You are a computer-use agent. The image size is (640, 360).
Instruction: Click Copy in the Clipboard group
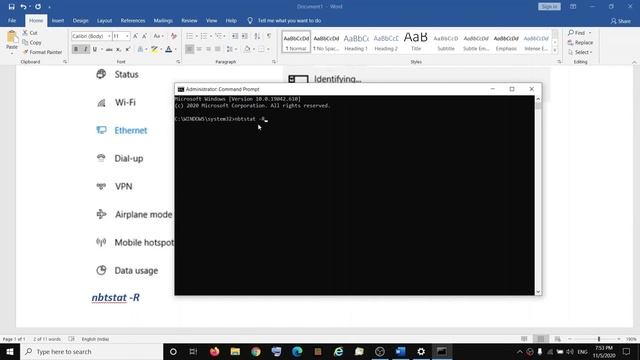coord(32,42)
